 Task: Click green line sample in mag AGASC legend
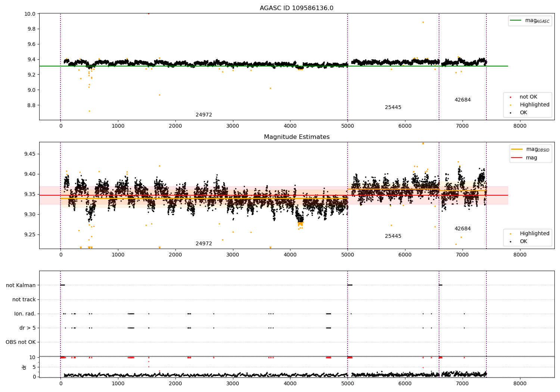[x=516, y=21]
